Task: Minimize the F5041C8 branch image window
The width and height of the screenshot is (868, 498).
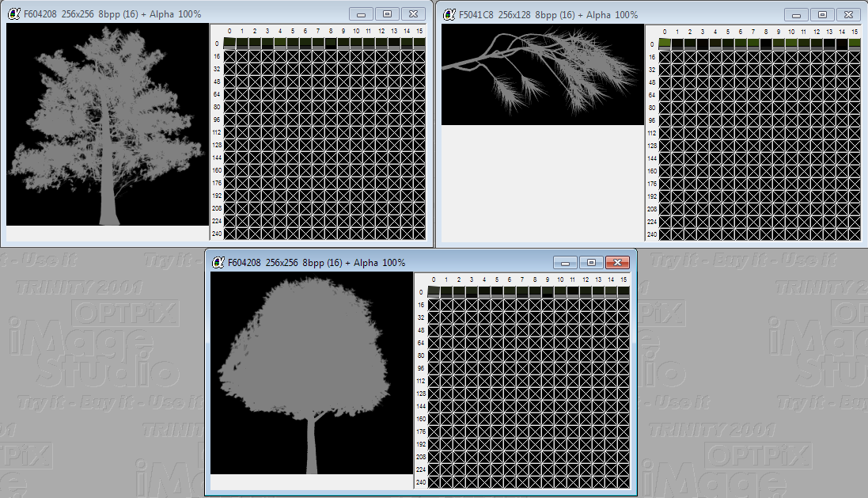Action: 795,14
